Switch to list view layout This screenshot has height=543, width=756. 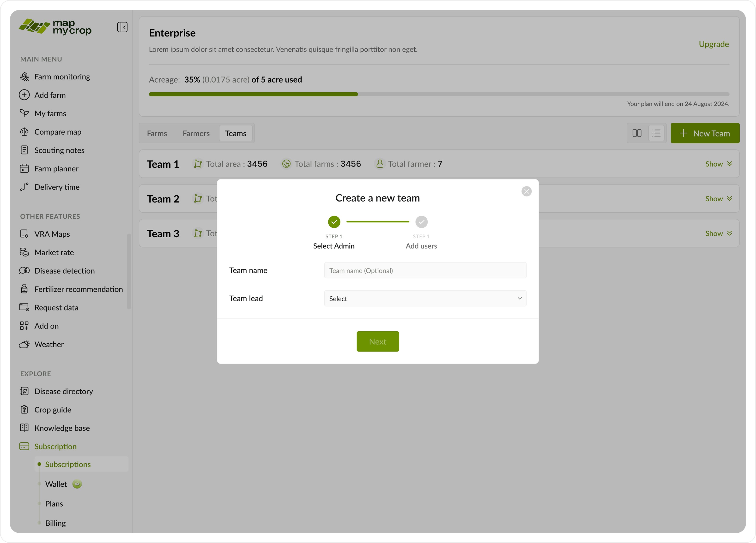tap(656, 133)
